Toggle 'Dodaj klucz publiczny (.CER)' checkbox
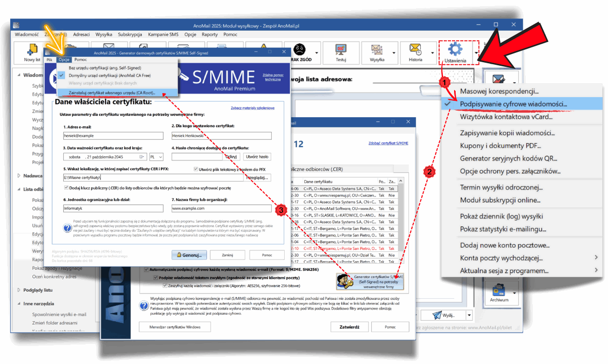Viewport: 608px width, 364px height. [66, 188]
